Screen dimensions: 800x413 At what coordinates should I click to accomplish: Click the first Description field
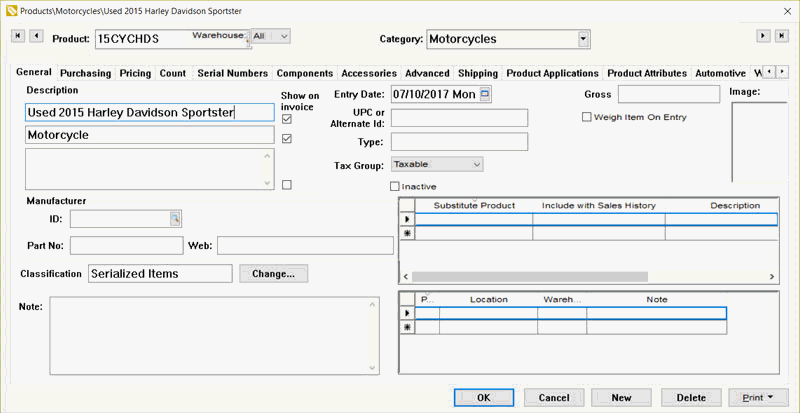[x=149, y=112]
